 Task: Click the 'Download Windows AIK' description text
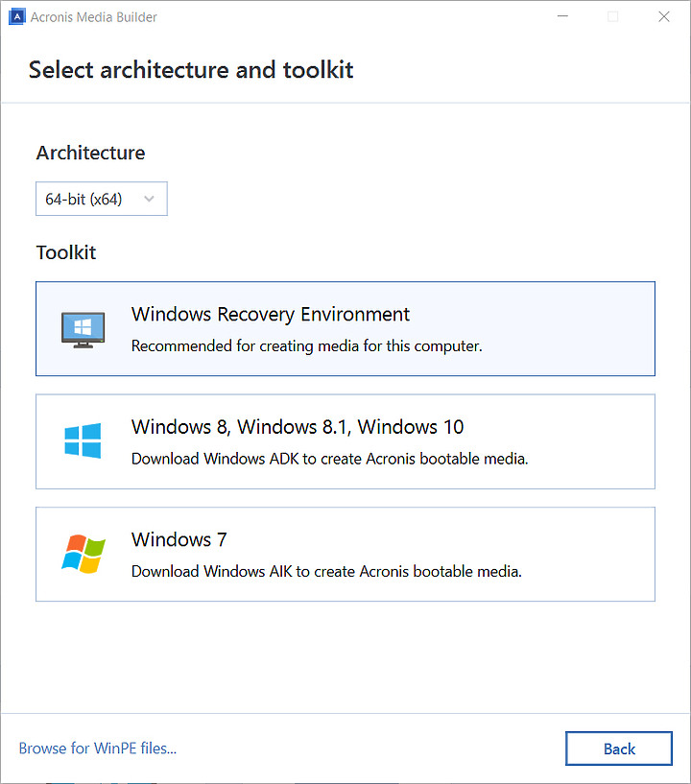pyautogui.click(x=326, y=571)
